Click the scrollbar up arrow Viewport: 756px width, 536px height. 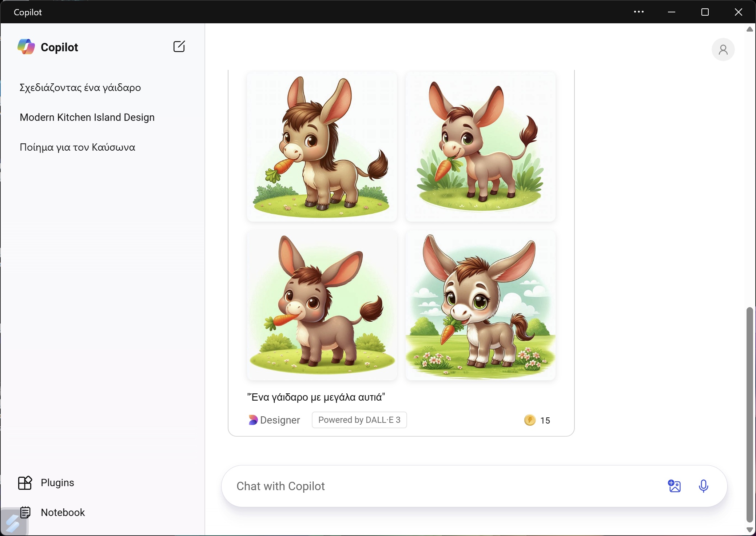(x=749, y=29)
